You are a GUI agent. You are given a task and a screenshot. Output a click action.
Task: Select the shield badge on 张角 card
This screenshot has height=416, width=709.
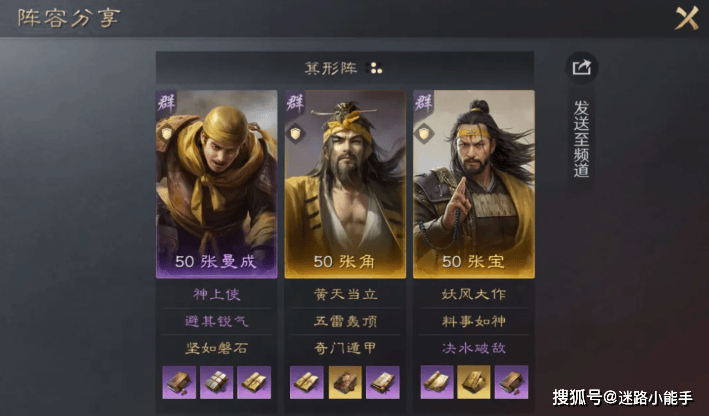coord(295,133)
